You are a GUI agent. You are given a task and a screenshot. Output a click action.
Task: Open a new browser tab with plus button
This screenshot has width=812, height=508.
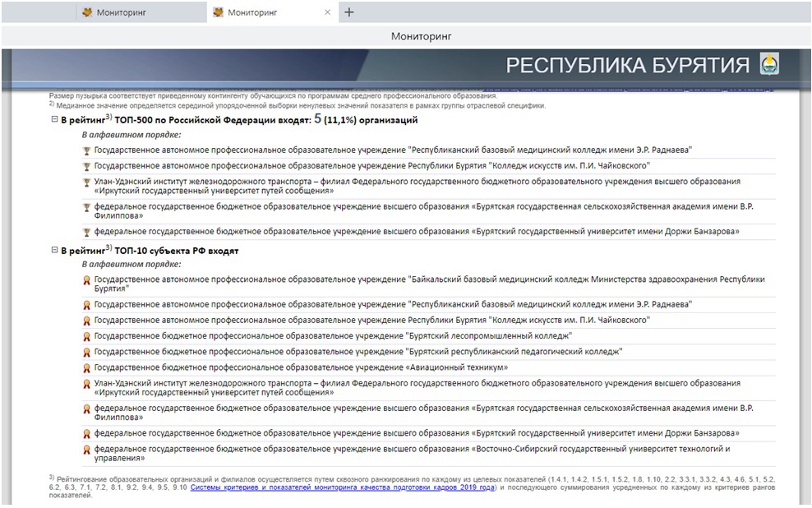point(349,12)
